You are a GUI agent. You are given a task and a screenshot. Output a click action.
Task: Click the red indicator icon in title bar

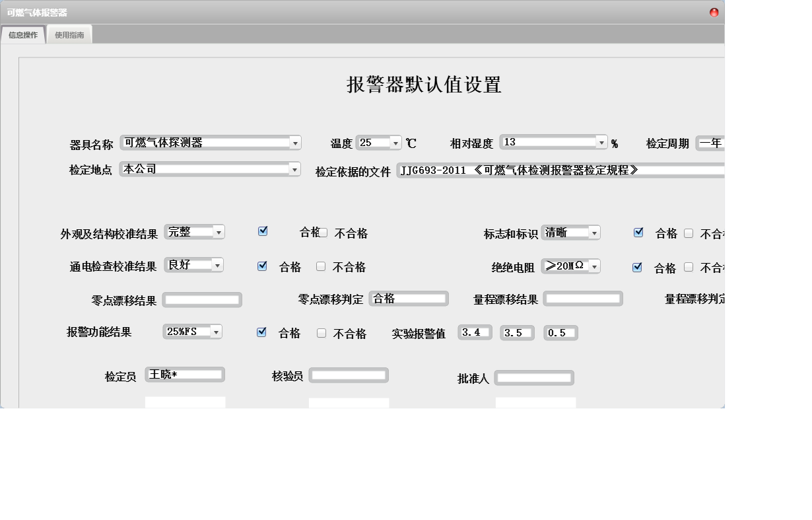click(714, 12)
